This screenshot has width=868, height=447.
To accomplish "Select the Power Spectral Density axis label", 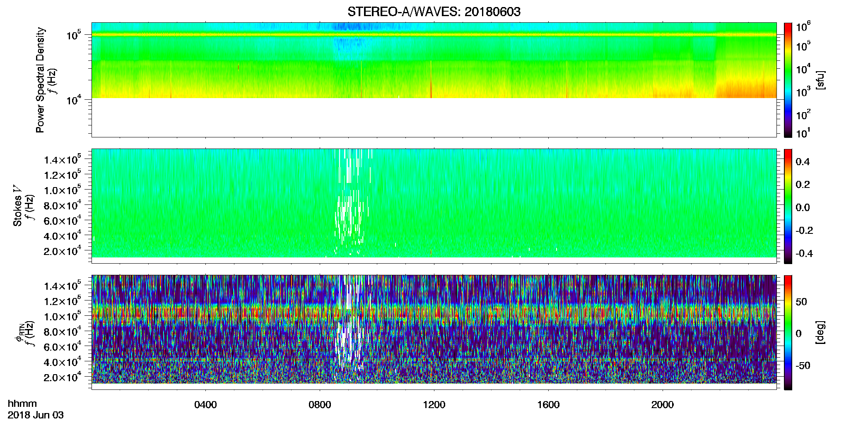I will point(40,80).
